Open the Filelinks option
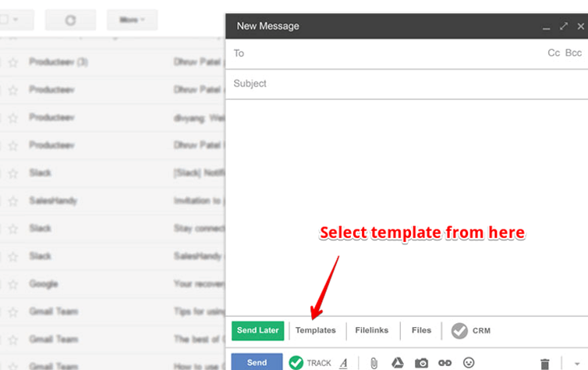Image resolution: width=588 pixels, height=370 pixels. [372, 330]
